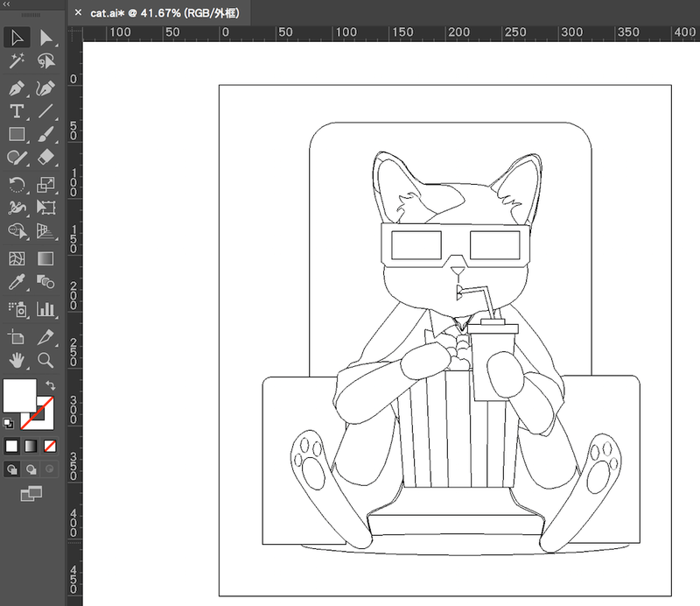Choose the Hand tool
The width and height of the screenshot is (700, 606).
[x=16, y=359]
